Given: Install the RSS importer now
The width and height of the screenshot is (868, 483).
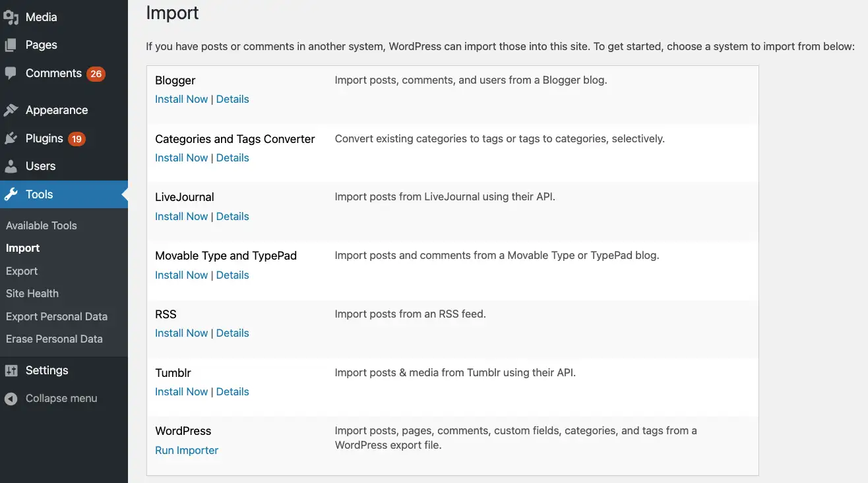Looking at the screenshot, I should (x=181, y=333).
